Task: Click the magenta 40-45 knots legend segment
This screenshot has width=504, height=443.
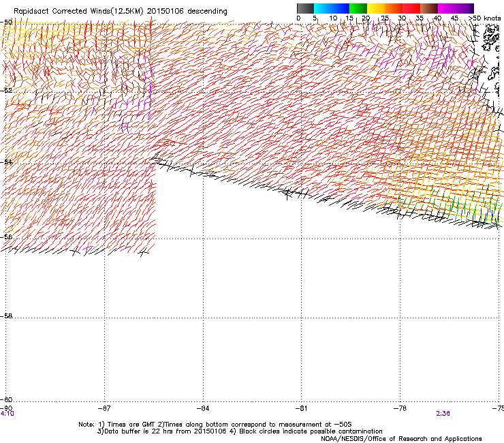Action: coord(447,8)
